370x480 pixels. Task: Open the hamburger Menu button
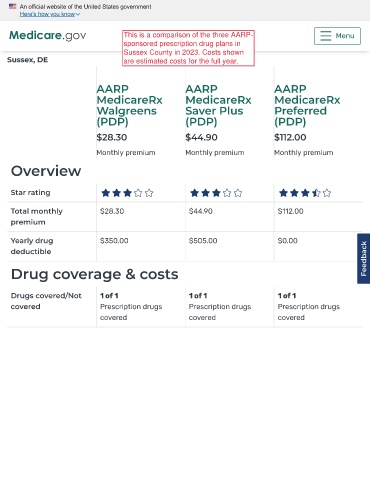click(x=337, y=36)
